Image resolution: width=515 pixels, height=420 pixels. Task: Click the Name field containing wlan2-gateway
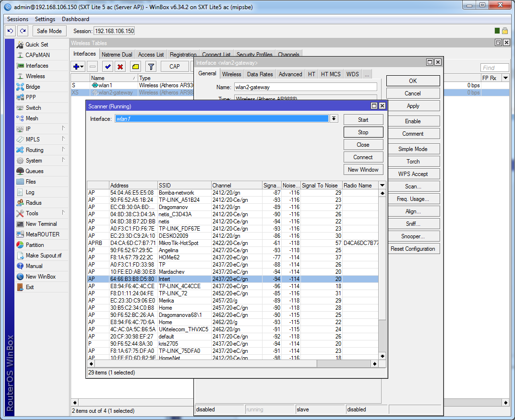point(305,87)
